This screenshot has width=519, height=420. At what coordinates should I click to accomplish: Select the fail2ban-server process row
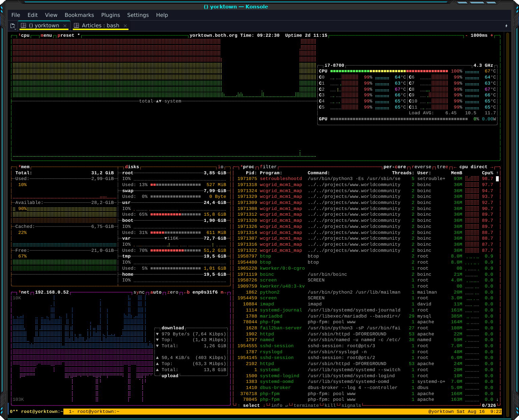tap(365, 328)
